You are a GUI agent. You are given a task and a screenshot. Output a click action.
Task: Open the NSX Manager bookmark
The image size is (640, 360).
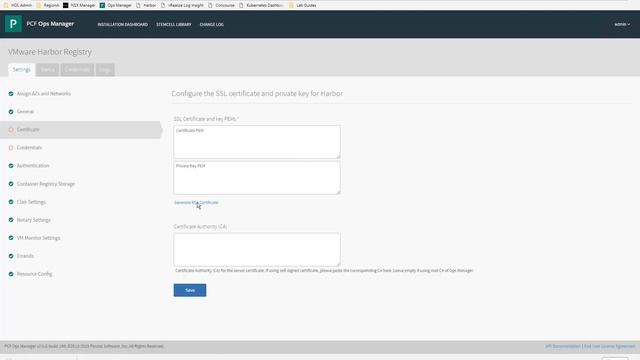[x=79, y=5]
